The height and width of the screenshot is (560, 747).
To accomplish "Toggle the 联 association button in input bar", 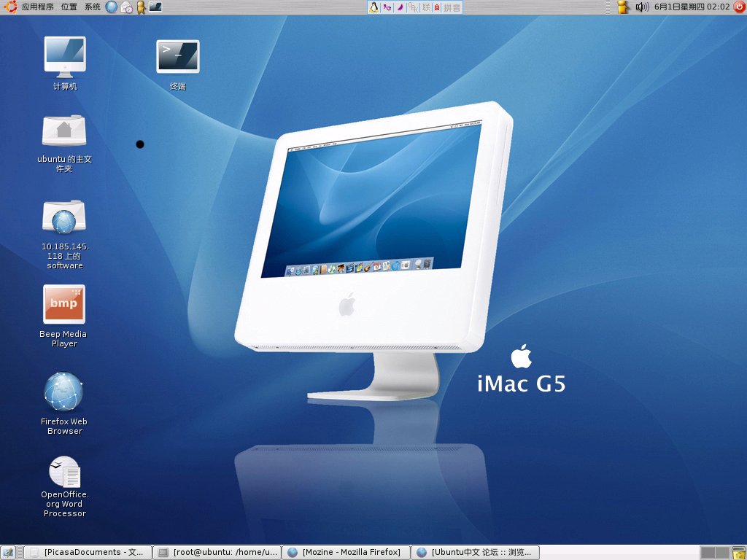I will (x=426, y=7).
